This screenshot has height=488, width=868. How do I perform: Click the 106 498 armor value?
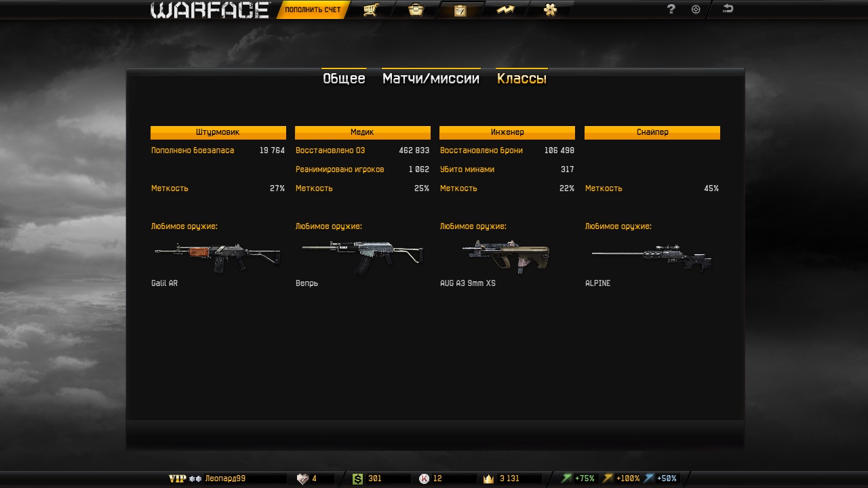(559, 150)
